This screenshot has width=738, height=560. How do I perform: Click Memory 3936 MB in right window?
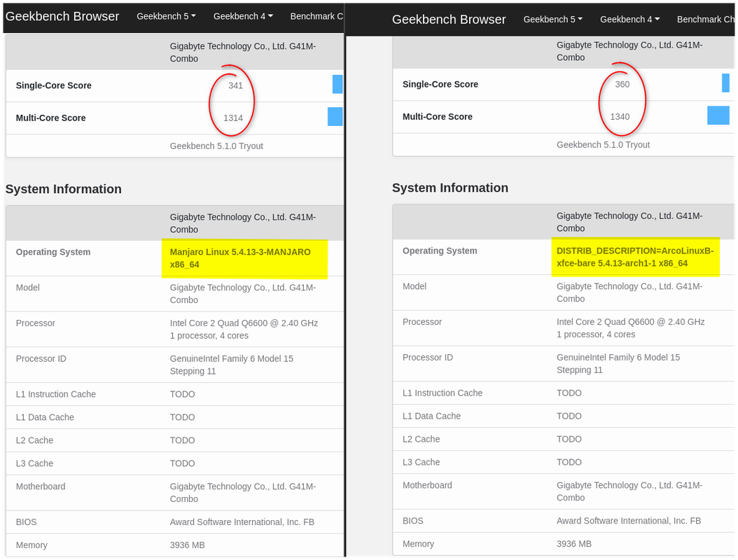(x=573, y=544)
